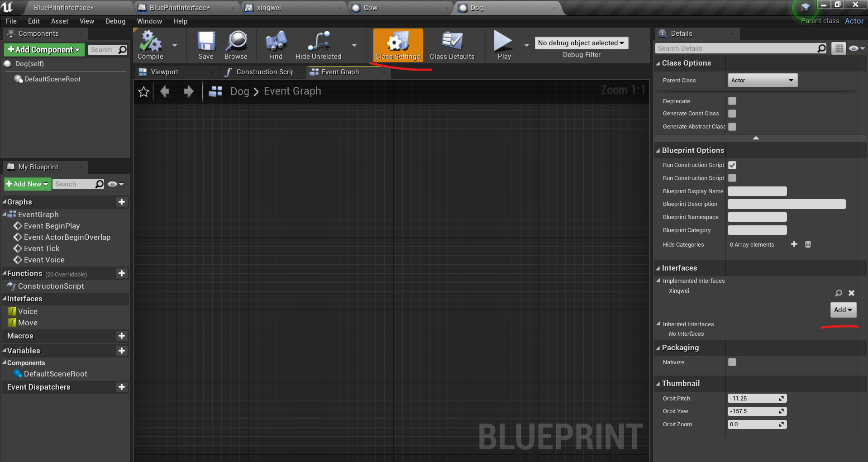The width and height of the screenshot is (868, 462).
Task: Open Class Defaults
Action: point(452,45)
